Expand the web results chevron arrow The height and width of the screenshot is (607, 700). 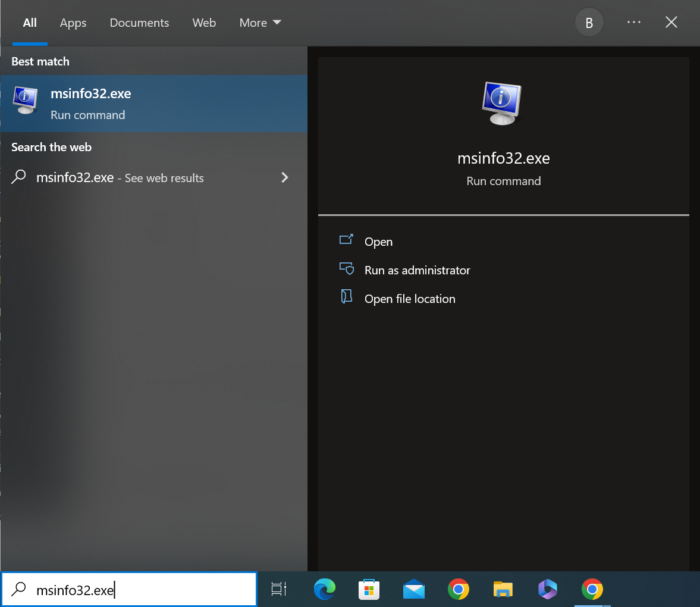click(285, 177)
